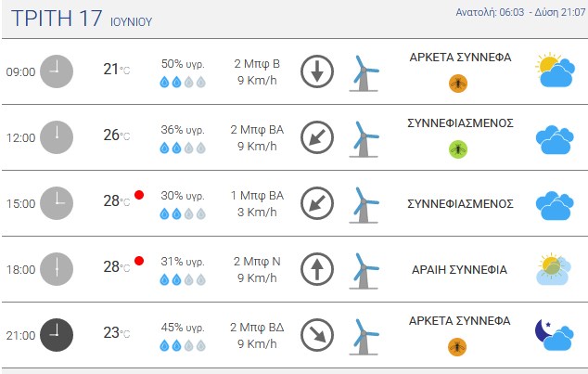The height and width of the screenshot is (374, 588).
Task: Click the red dot beside 28°C at 15:00
Action: (x=139, y=195)
